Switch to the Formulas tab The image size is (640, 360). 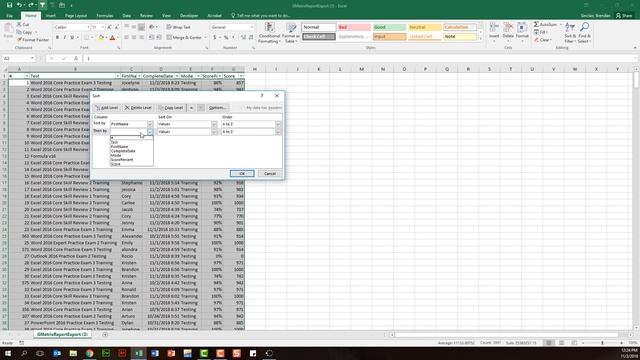105,16
